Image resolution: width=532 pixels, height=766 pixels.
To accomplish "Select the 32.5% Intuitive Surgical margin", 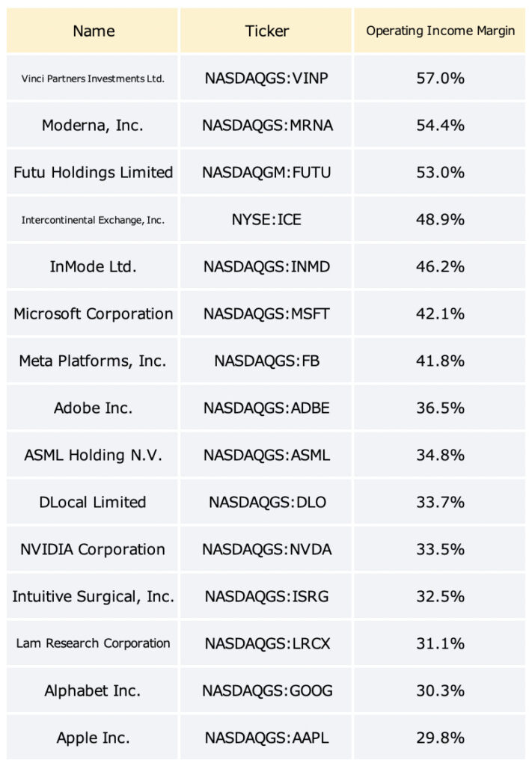I will point(440,596).
